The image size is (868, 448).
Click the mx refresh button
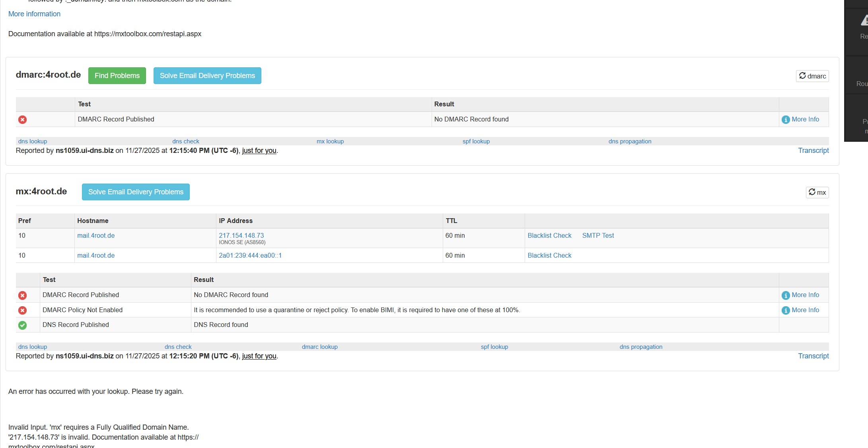tap(817, 192)
